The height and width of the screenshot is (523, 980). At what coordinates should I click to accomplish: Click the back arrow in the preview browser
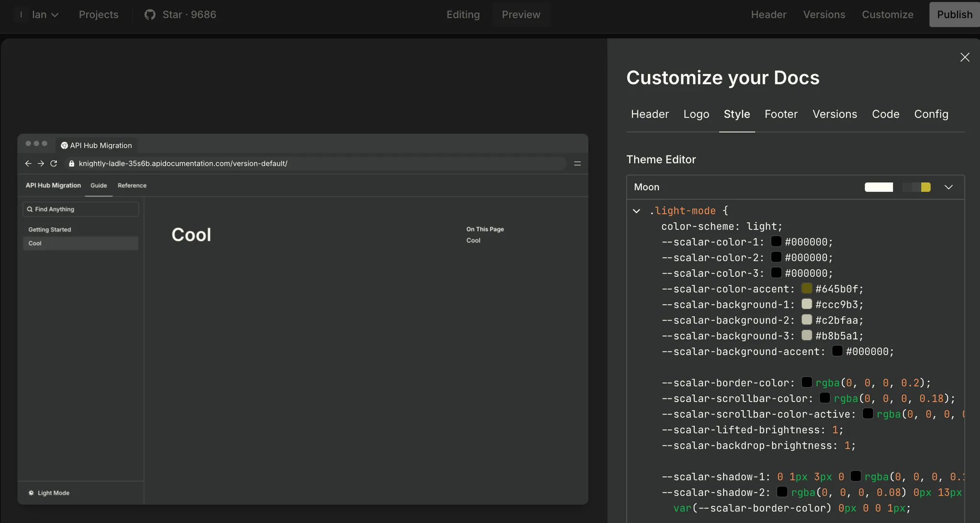tap(28, 163)
